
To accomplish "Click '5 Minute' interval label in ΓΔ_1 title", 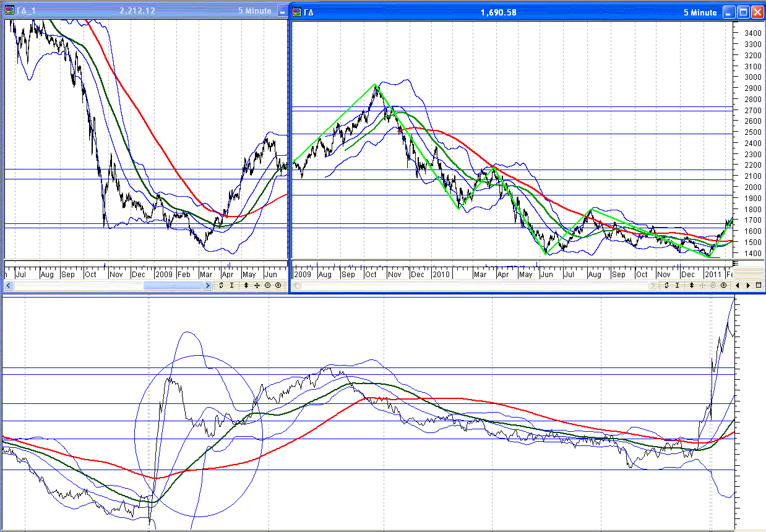I will tap(254, 11).
